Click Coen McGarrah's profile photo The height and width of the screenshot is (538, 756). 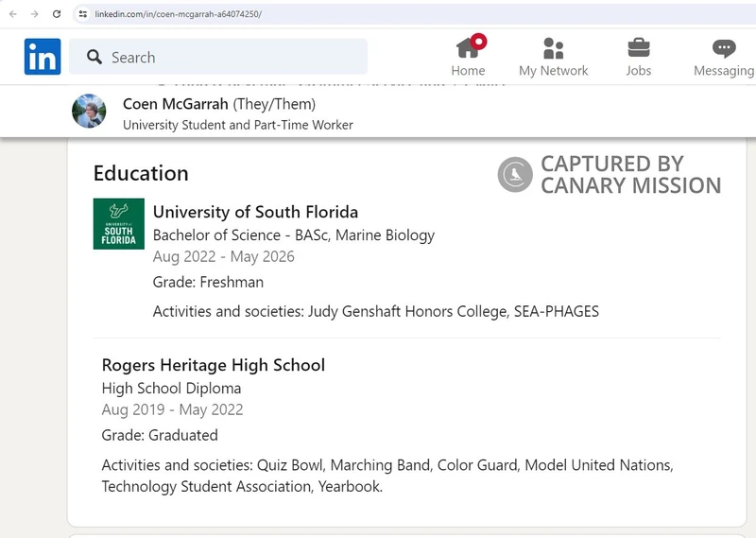89,111
